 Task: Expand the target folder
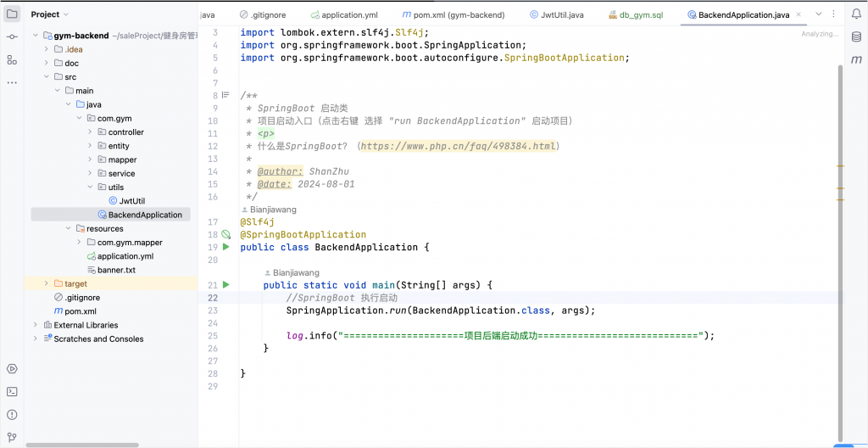pos(47,283)
